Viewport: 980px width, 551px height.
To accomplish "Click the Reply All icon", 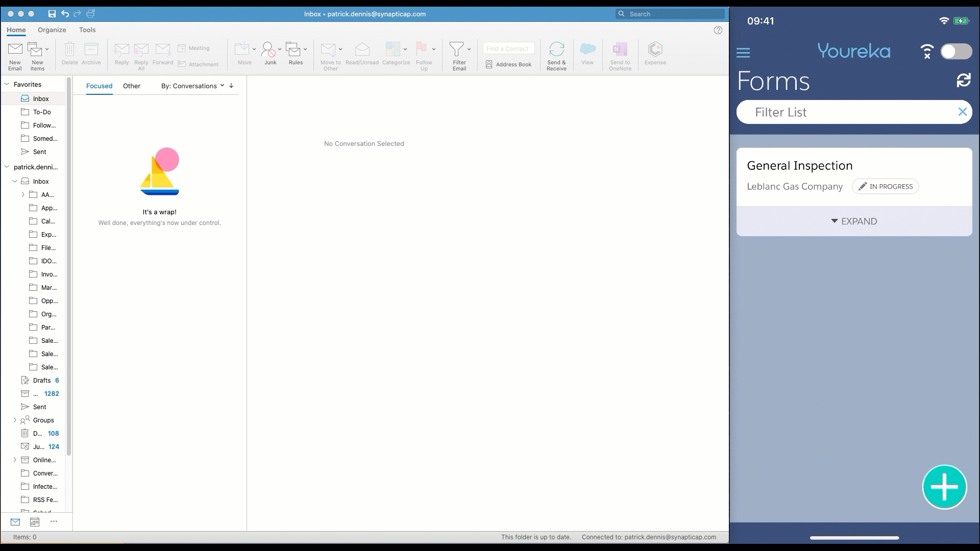I will pyautogui.click(x=141, y=49).
